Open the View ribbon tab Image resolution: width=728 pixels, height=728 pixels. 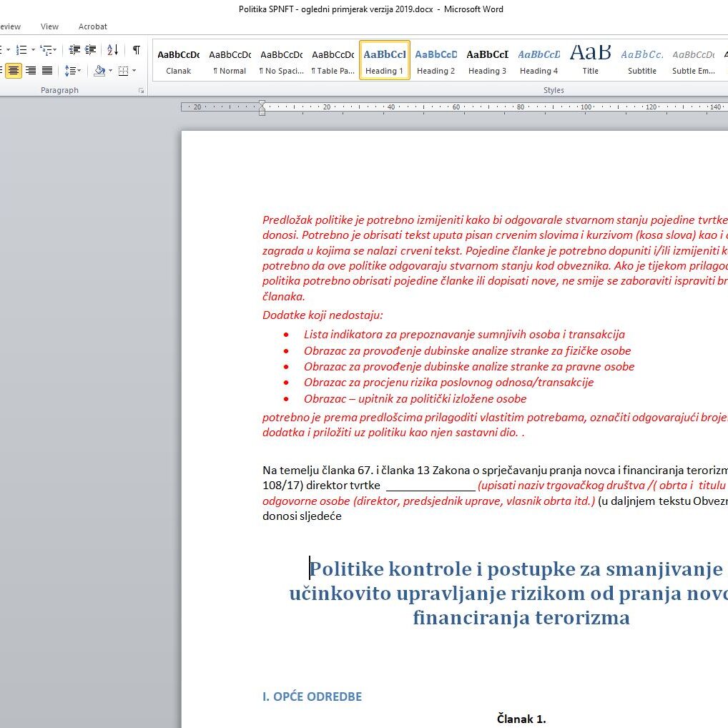point(49,26)
